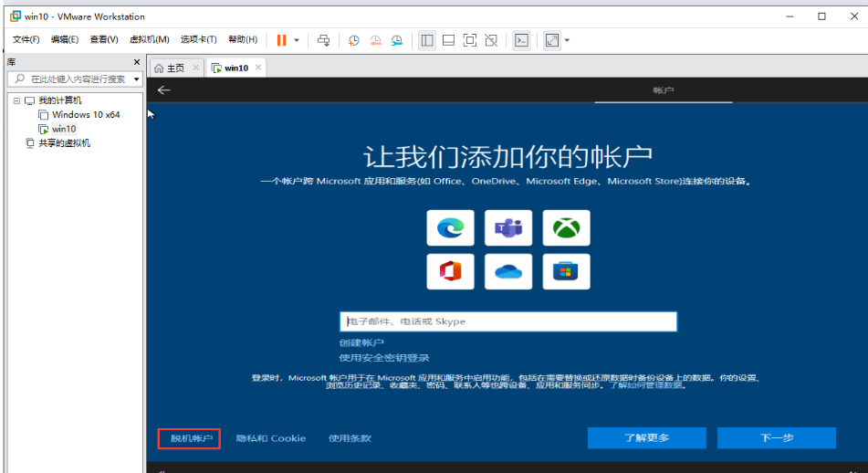
Task: Go back with the setup back arrow
Action: coord(164,90)
